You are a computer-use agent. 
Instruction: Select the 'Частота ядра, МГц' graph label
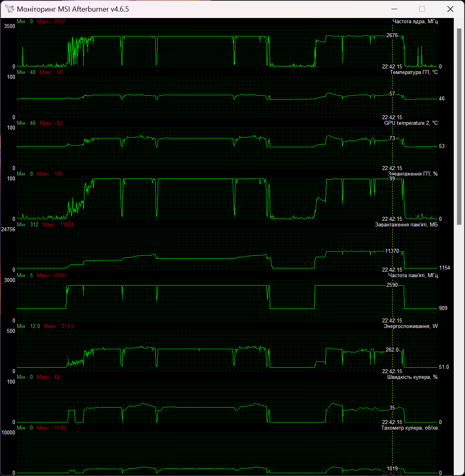point(415,21)
